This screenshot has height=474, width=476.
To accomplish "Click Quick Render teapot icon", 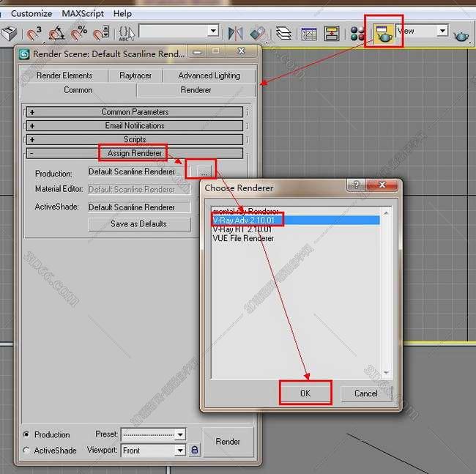I will point(461,36).
